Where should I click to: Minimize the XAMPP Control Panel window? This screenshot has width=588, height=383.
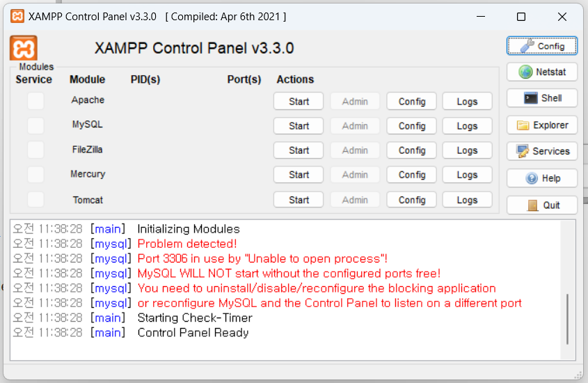[481, 17]
